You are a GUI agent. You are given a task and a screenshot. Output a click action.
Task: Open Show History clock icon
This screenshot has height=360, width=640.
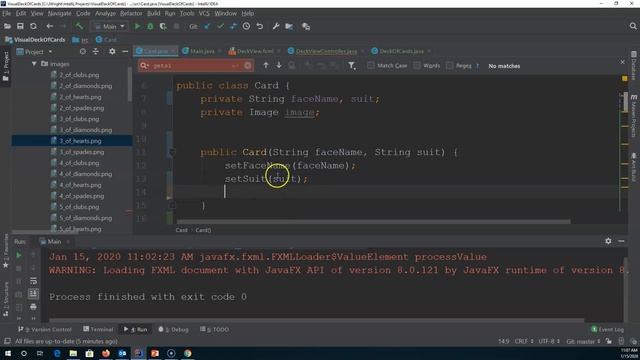246,26
